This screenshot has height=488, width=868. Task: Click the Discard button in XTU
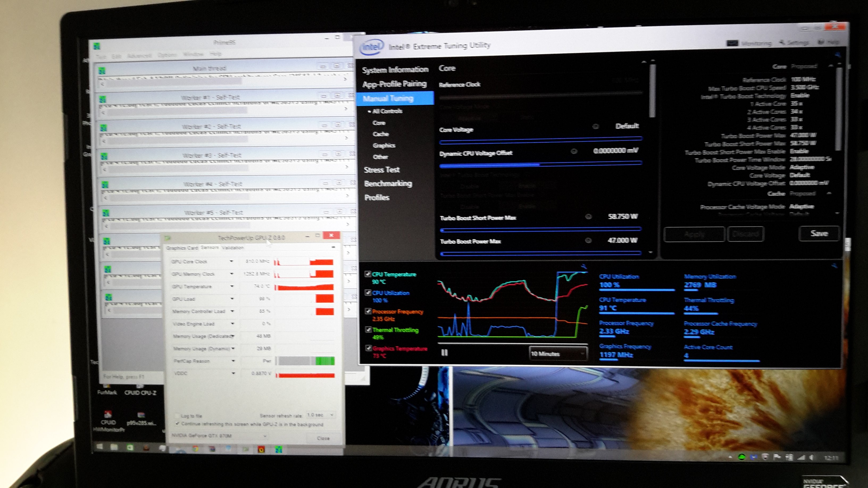(x=745, y=234)
